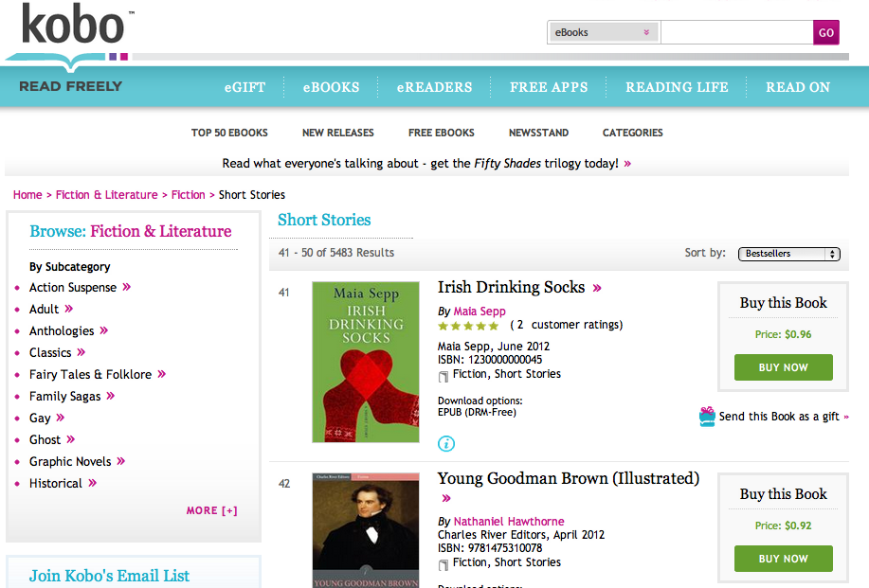Browse the Historical subcategory

[55, 483]
